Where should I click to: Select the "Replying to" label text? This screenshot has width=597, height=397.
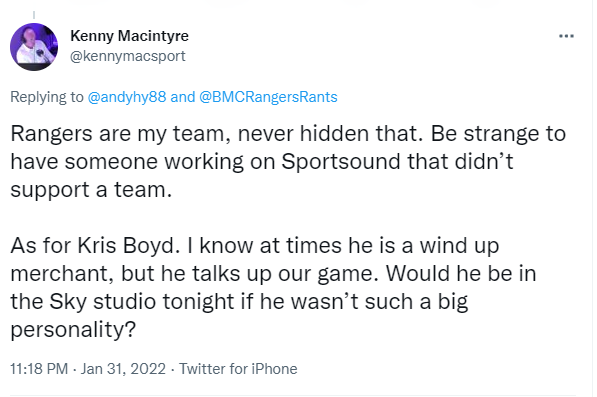(46, 97)
